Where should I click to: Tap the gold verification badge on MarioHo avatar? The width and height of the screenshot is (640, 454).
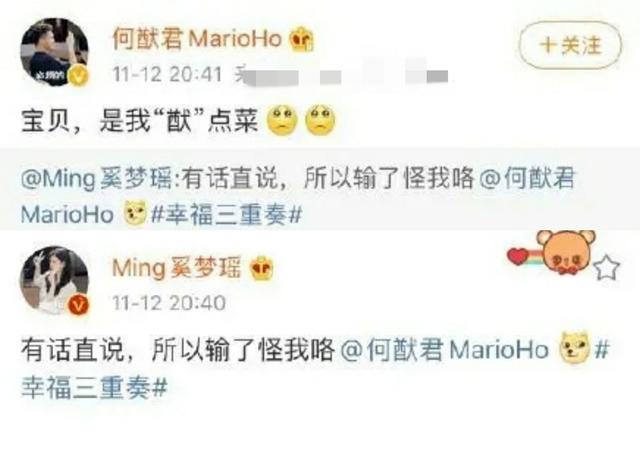(79, 76)
